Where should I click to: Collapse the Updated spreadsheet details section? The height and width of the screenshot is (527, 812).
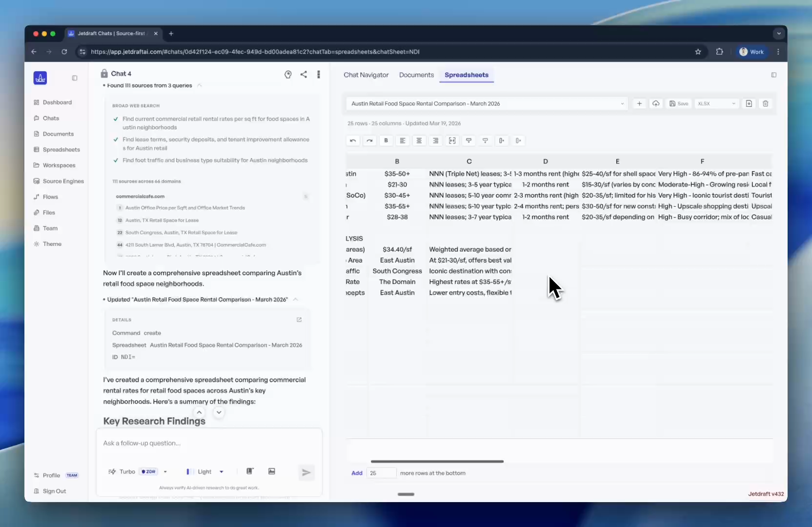(x=295, y=300)
